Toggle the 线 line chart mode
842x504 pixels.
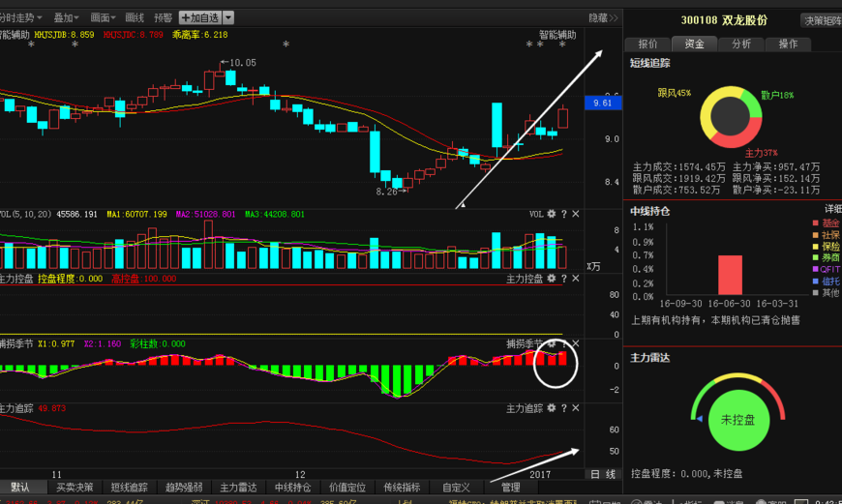tap(611, 474)
